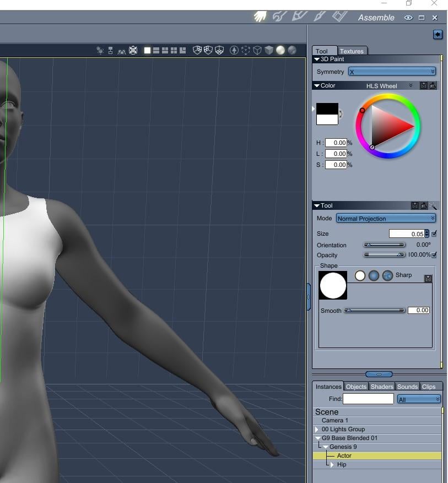
Task: Click the Size value field
Action: [x=407, y=234]
